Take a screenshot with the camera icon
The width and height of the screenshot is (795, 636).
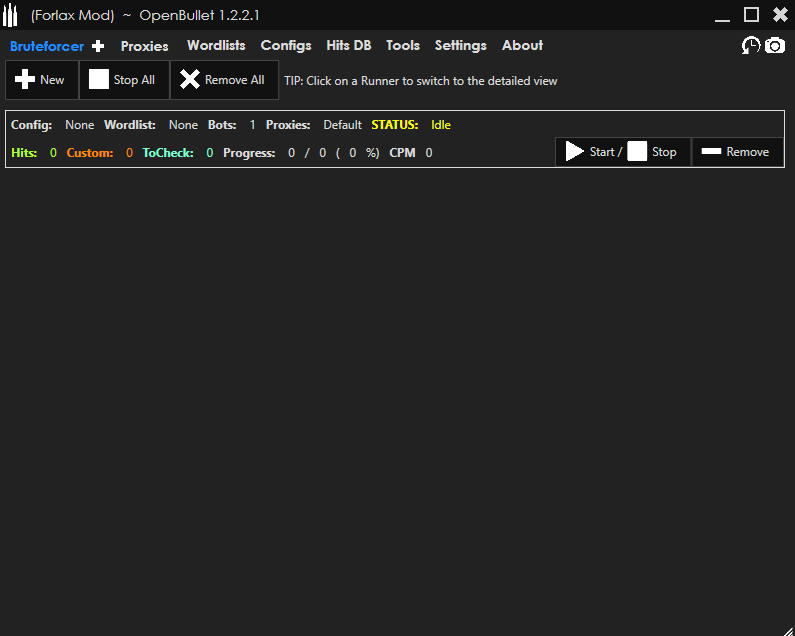(775, 46)
